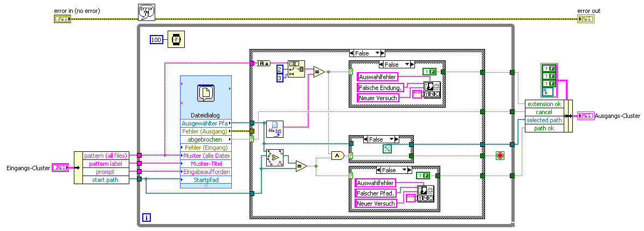The width and height of the screenshot is (644, 231).
Task: Click the path constant in the middle case
Action: coord(387,149)
